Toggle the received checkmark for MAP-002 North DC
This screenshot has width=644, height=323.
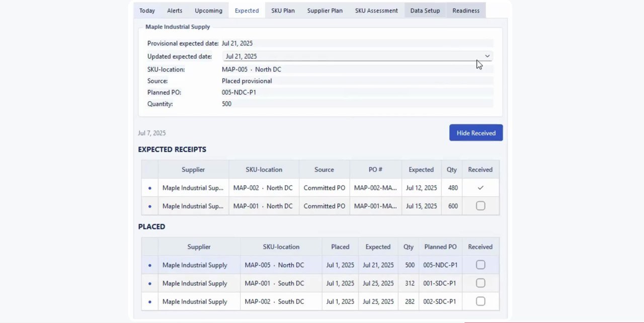click(480, 188)
